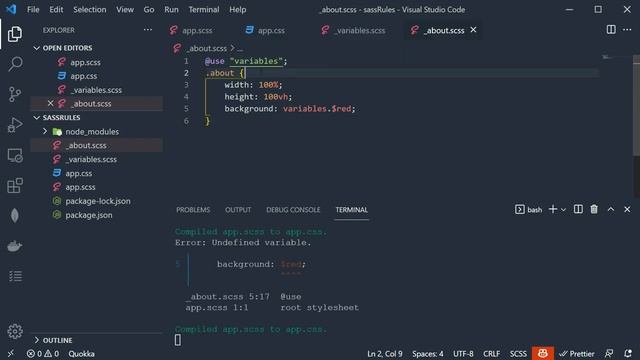Switch to Output panel tab

238,209
